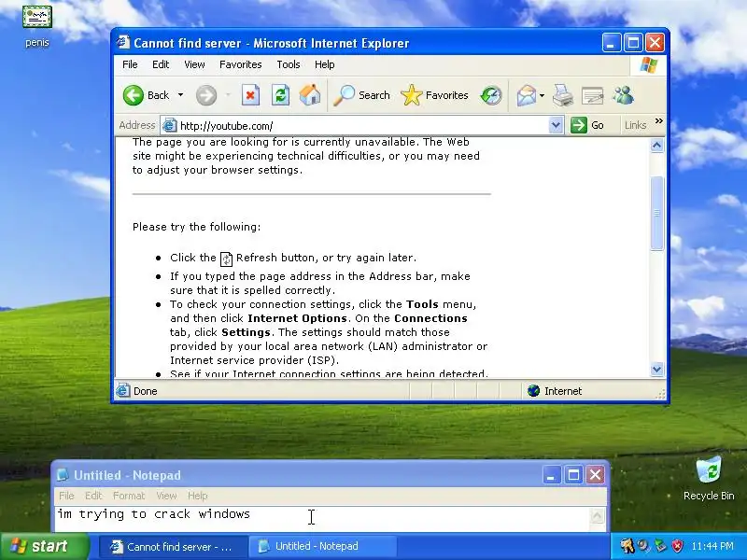Open the Messenger people icon
The image size is (747, 560).
coord(624,95)
